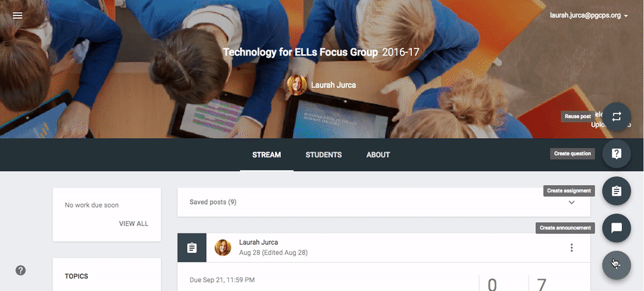Click the VIEW ALL link

point(133,224)
